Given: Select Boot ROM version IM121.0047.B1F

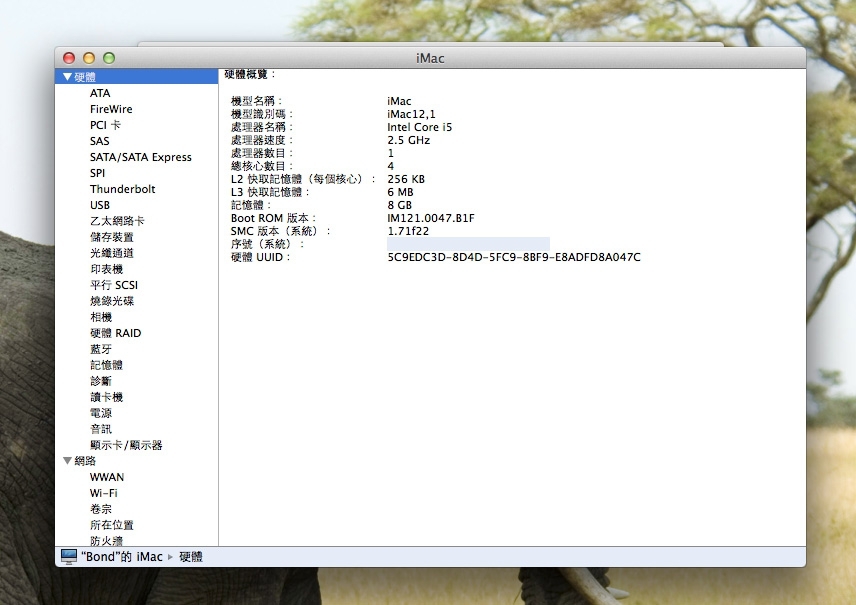Looking at the screenshot, I should 431,218.
